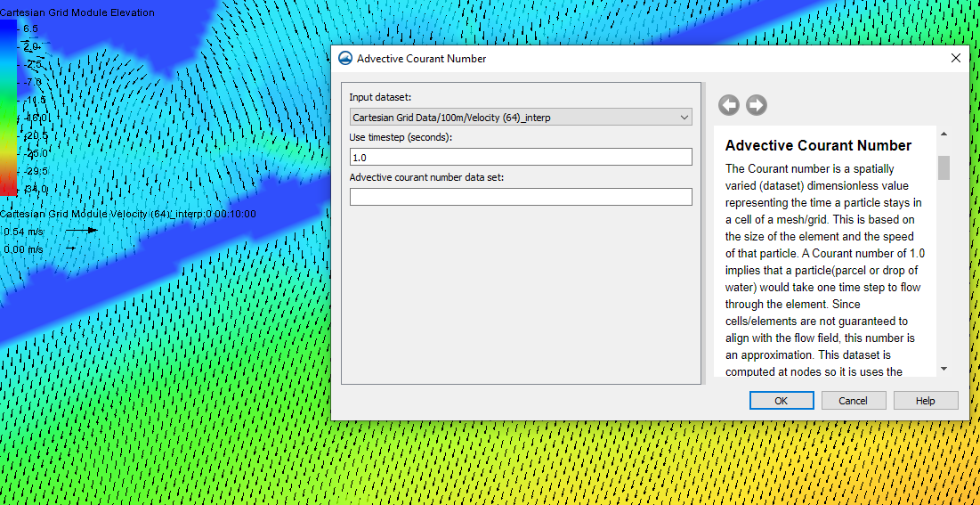980x505 pixels.
Task: Click the back arrow in help panel
Action: 729,105
